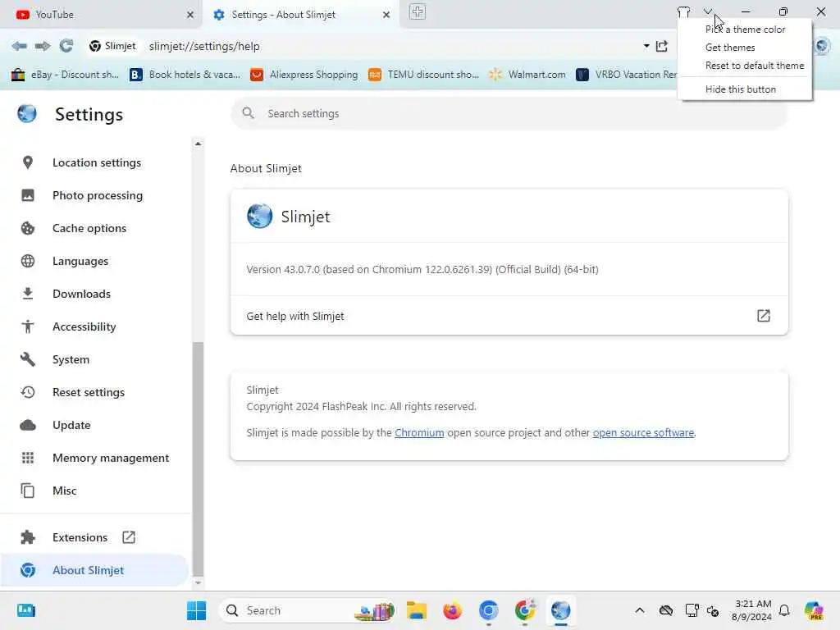The width and height of the screenshot is (840, 630).
Task: Open the notification bell in the system tray
Action: pyautogui.click(x=784, y=610)
